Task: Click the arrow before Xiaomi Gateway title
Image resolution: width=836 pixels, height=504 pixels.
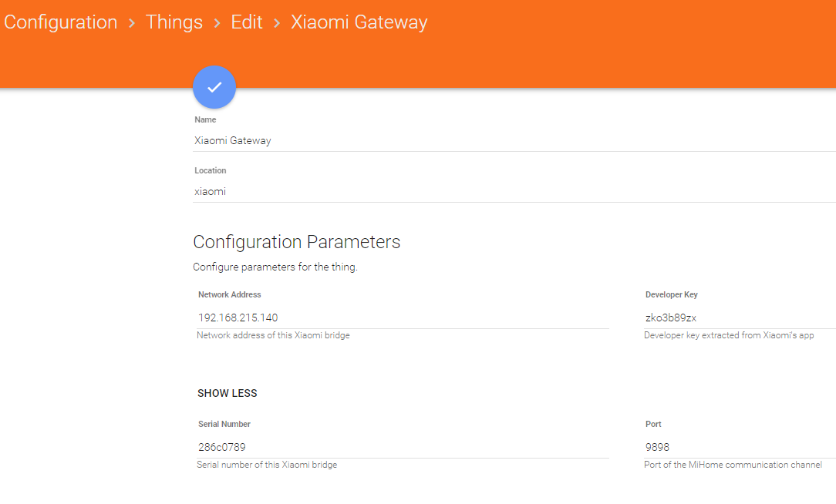Action: click(x=277, y=23)
